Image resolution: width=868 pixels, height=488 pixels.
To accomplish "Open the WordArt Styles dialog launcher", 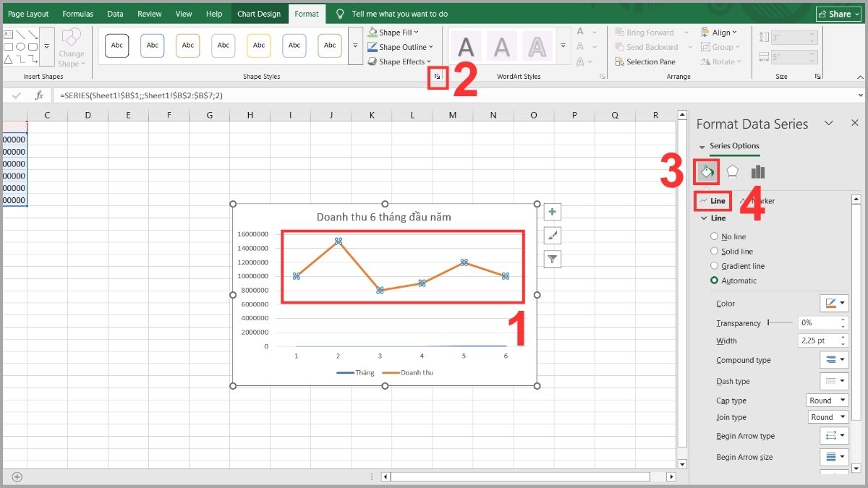I will [603, 76].
